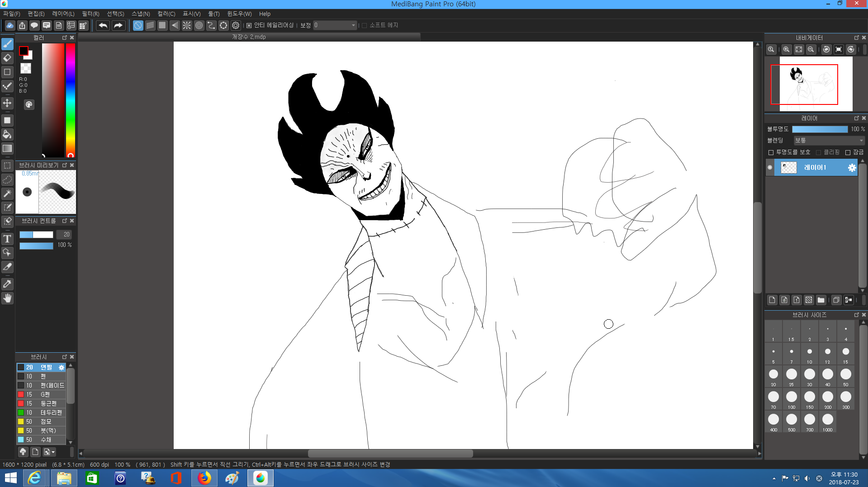
Task: Open the 블렌딩 mode dropdown
Action: [x=829, y=141]
